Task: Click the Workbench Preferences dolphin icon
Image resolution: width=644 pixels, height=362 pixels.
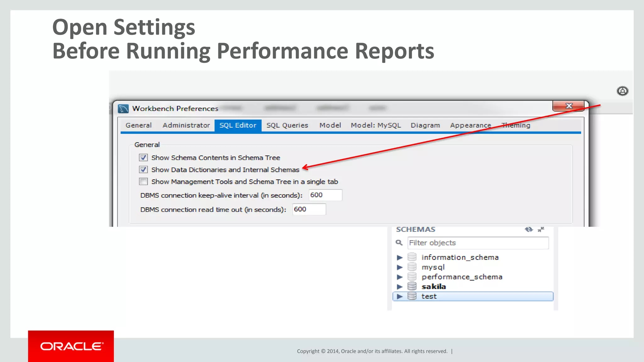Action: click(x=123, y=109)
